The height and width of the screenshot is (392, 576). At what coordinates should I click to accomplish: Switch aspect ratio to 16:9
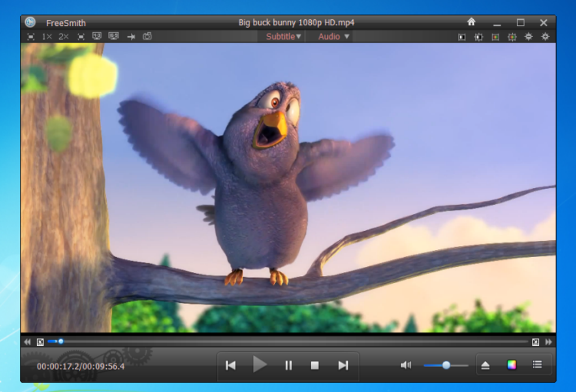click(114, 36)
